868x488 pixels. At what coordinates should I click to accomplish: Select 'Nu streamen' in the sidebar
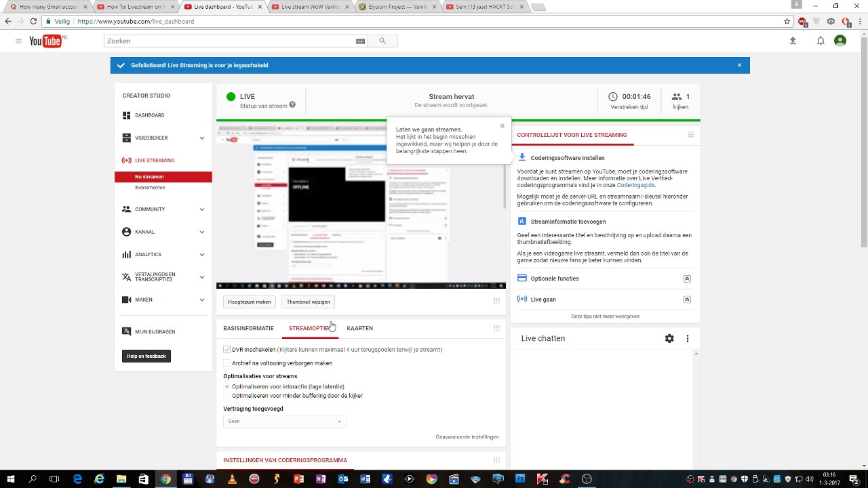[x=163, y=177]
